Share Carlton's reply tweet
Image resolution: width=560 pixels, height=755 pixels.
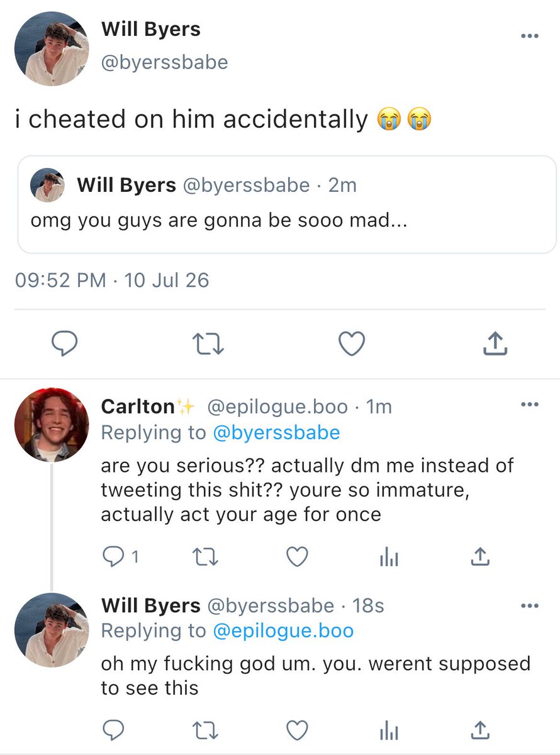pyautogui.click(x=479, y=556)
